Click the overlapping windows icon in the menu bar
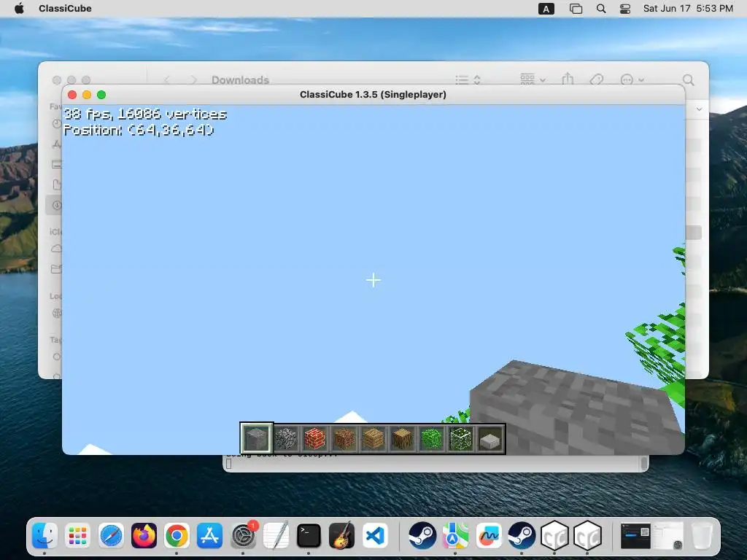747x560 pixels. (576, 9)
